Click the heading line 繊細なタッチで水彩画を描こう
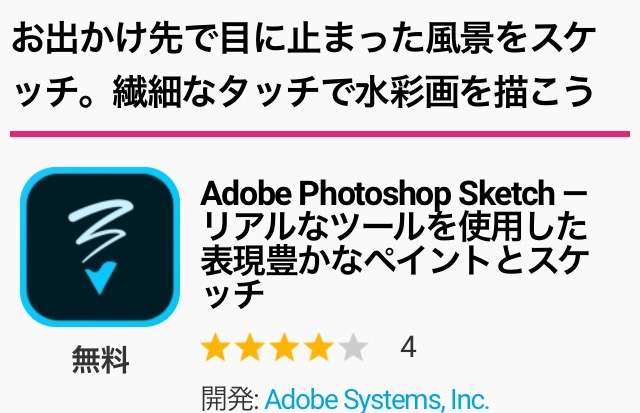640x413 pixels. pos(353,91)
